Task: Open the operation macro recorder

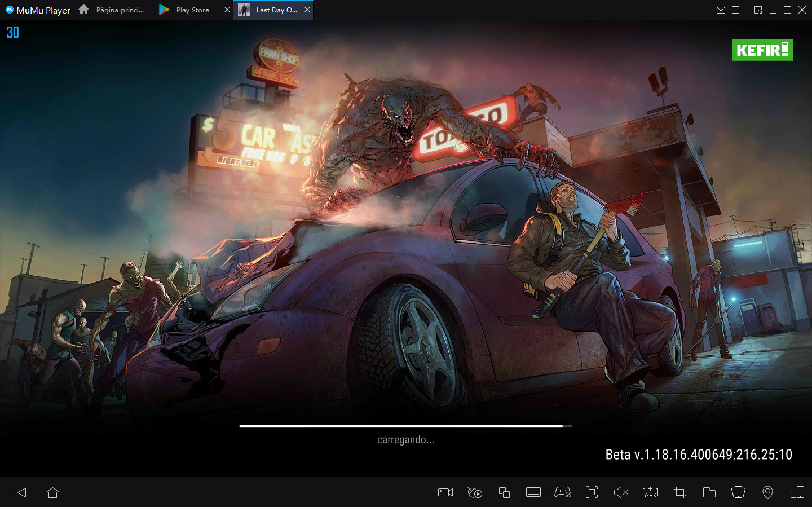Action: pyautogui.click(x=474, y=492)
